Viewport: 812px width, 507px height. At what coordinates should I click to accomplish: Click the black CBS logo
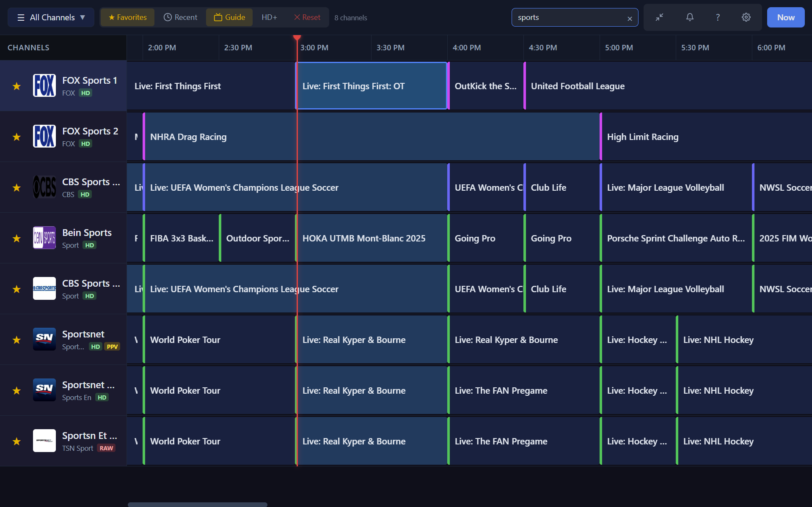pyautogui.click(x=44, y=187)
